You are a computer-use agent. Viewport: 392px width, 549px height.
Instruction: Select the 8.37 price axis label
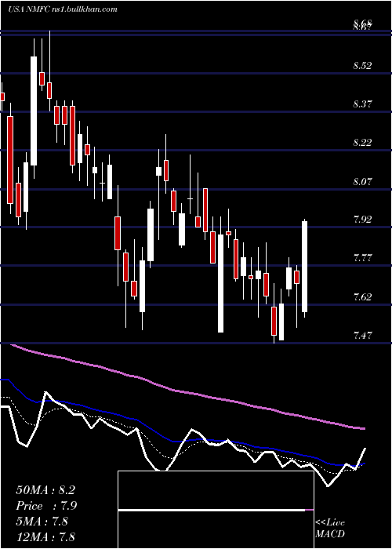tap(362, 104)
